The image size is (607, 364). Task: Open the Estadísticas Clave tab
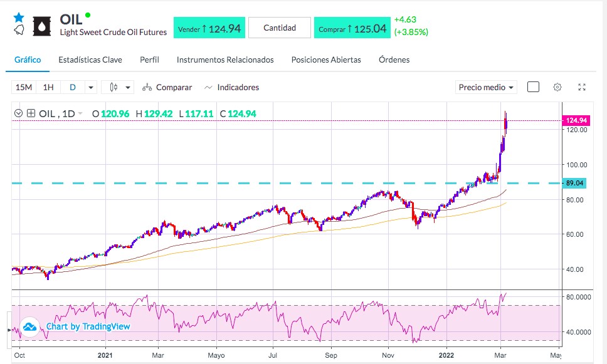90,60
